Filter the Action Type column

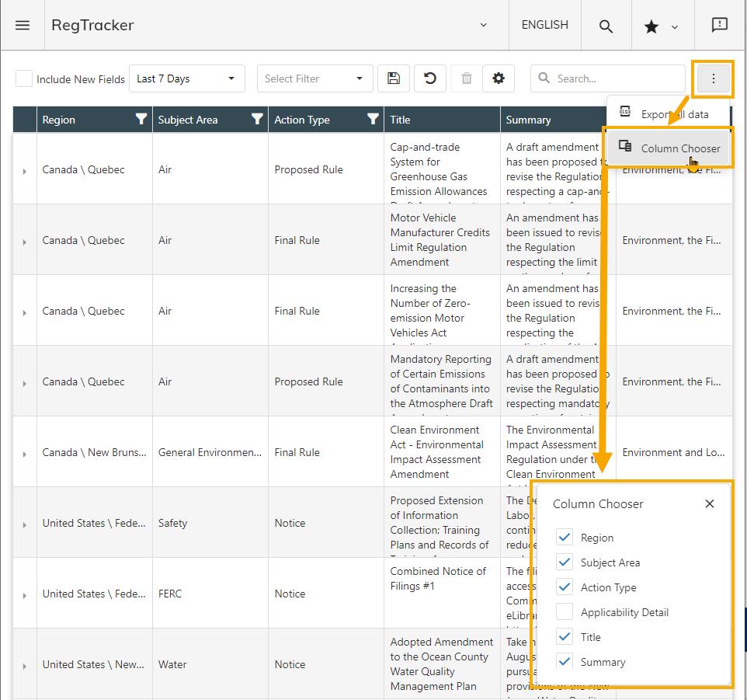(373, 119)
